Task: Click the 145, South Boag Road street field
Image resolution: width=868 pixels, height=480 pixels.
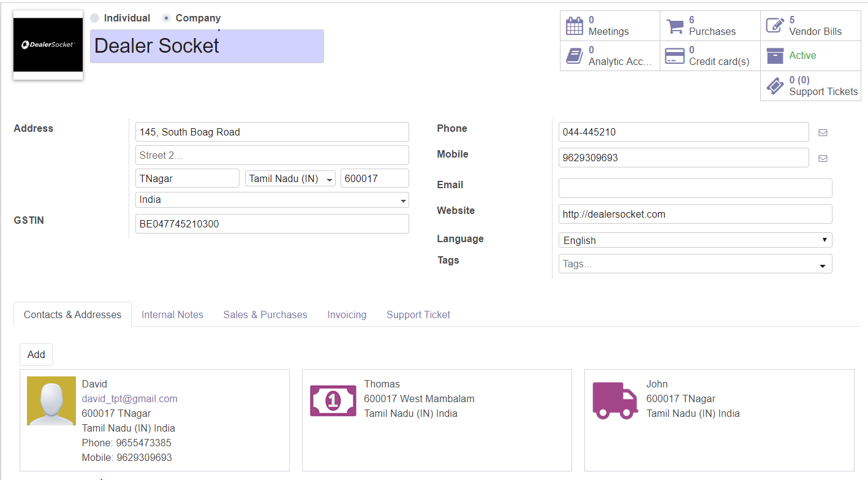Action: point(272,132)
